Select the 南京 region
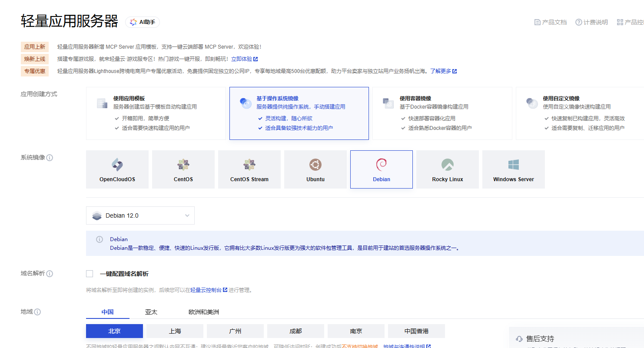The image size is (644, 348). click(x=356, y=331)
